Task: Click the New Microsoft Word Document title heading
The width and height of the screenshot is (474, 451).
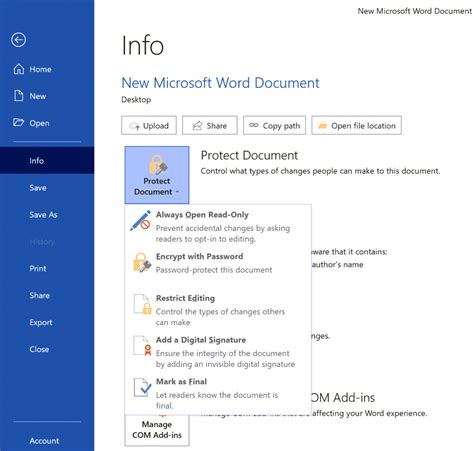Action: coord(220,83)
